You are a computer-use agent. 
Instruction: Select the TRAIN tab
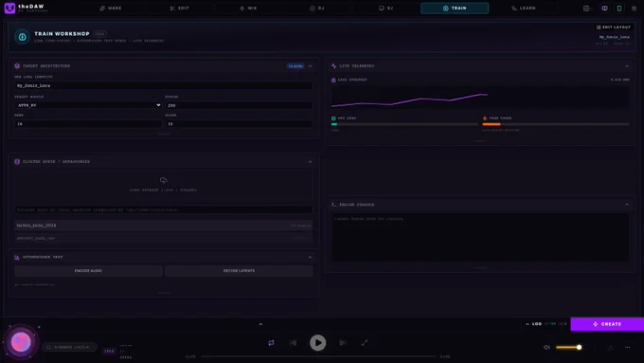point(455,9)
